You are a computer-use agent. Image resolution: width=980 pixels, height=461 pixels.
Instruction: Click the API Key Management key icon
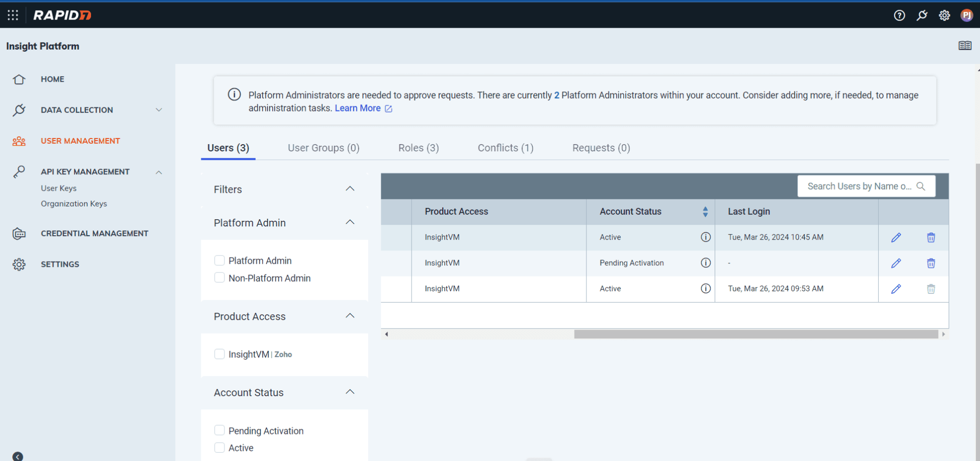tap(19, 172)
